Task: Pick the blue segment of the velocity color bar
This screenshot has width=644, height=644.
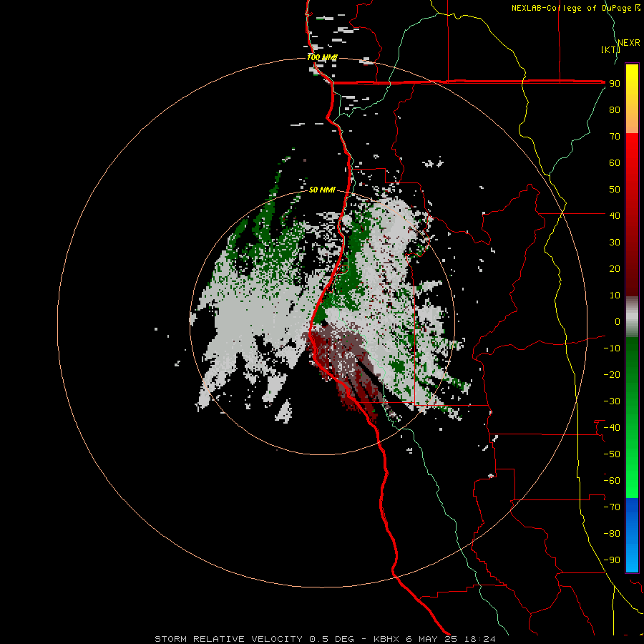Action: 632,535
